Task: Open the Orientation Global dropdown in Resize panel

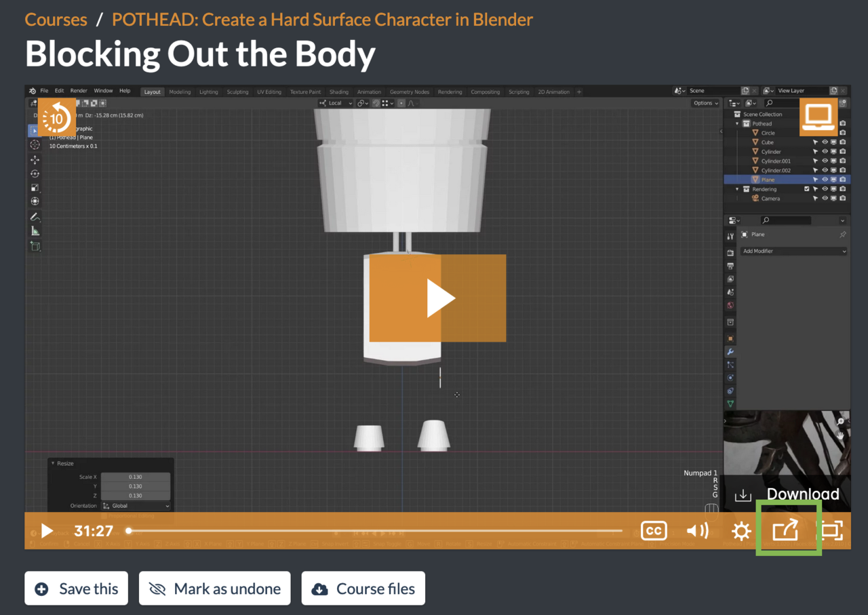Action: click(x=136, y=506)
